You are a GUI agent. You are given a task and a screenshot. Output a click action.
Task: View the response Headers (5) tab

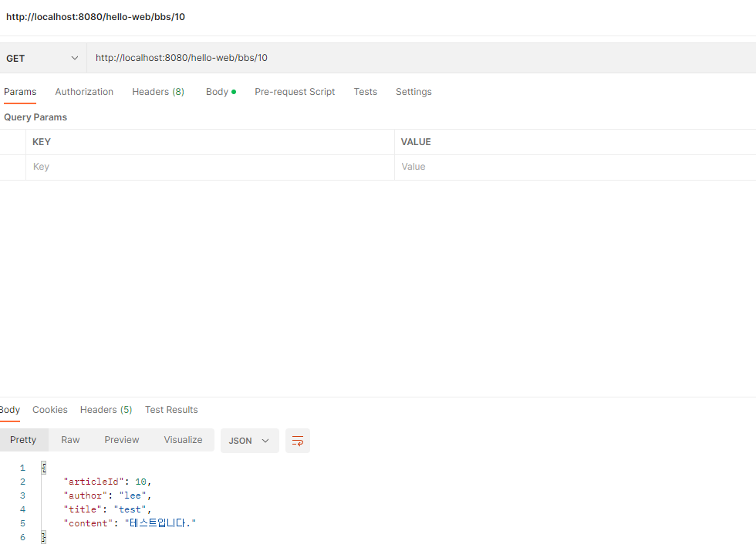pos(106,410)
